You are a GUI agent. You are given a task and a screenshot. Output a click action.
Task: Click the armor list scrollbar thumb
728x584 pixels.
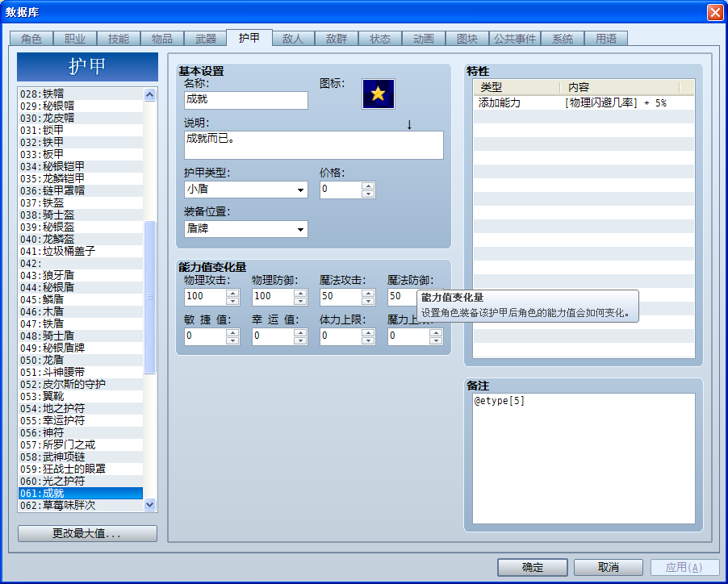149,297
